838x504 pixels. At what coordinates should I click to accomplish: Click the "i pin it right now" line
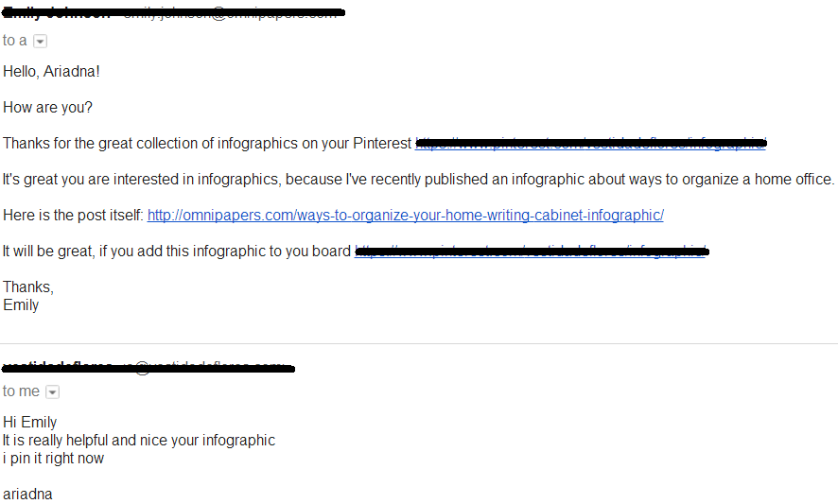coord(54,459)
